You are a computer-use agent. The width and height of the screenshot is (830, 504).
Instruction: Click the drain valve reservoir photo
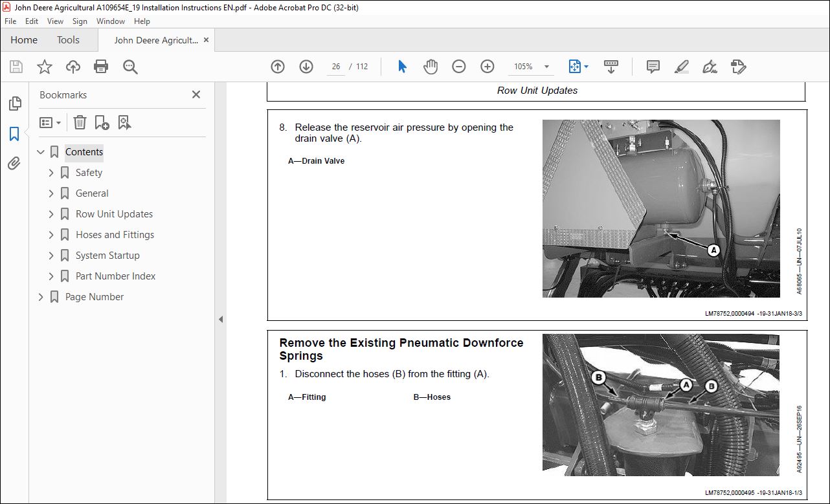[661, 208]
